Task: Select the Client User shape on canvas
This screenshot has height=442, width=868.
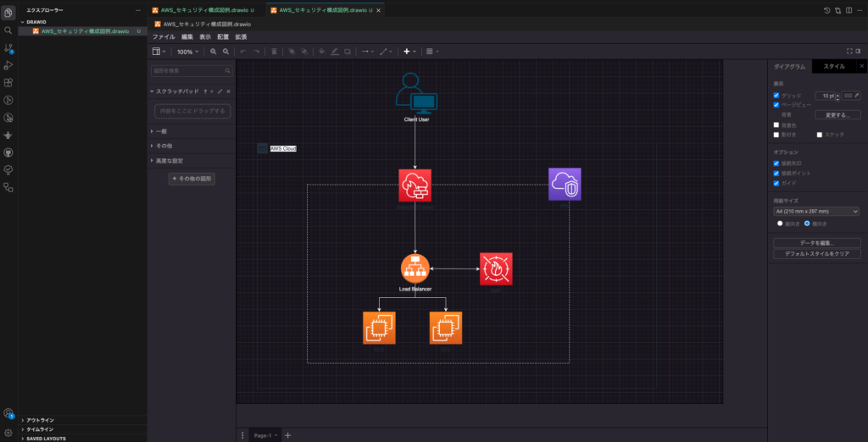Action: [415, 92]
